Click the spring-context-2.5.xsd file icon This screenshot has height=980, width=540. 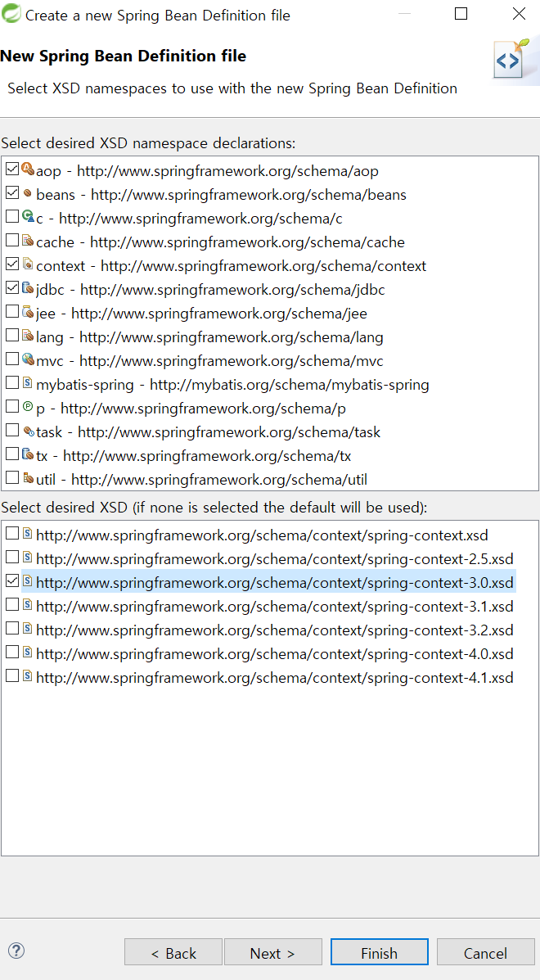click(x=28, y=558)
